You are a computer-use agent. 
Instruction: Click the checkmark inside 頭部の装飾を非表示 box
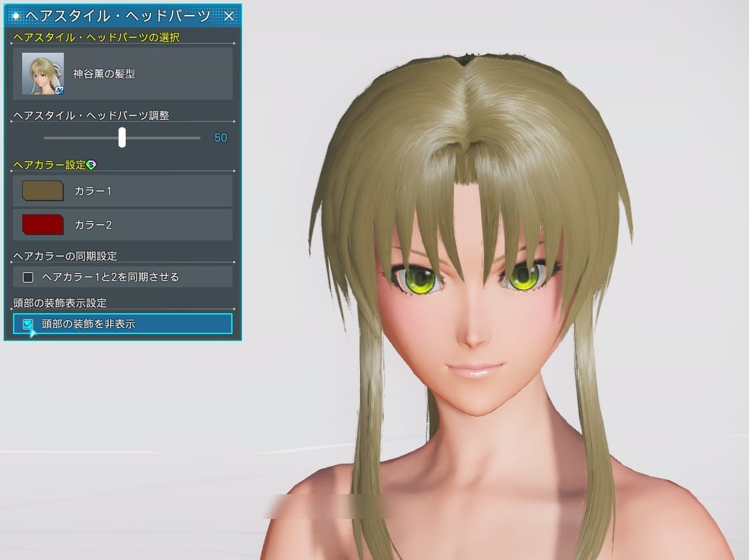coord(27,324)
